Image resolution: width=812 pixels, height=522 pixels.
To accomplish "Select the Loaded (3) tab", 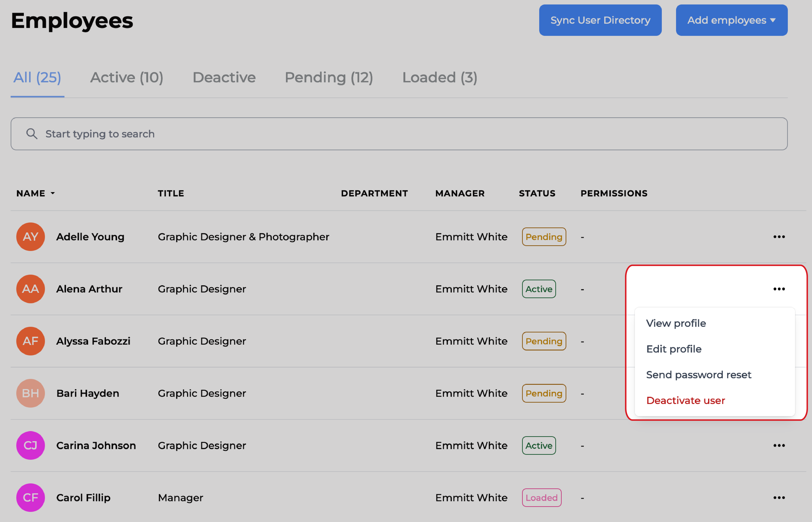I will (439, 78).
